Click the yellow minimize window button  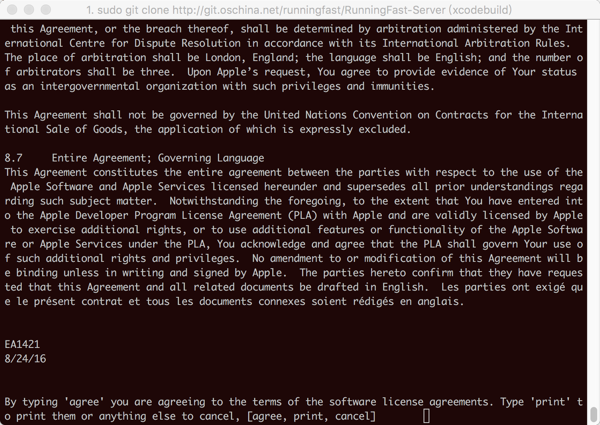click(x=29, y=10)
